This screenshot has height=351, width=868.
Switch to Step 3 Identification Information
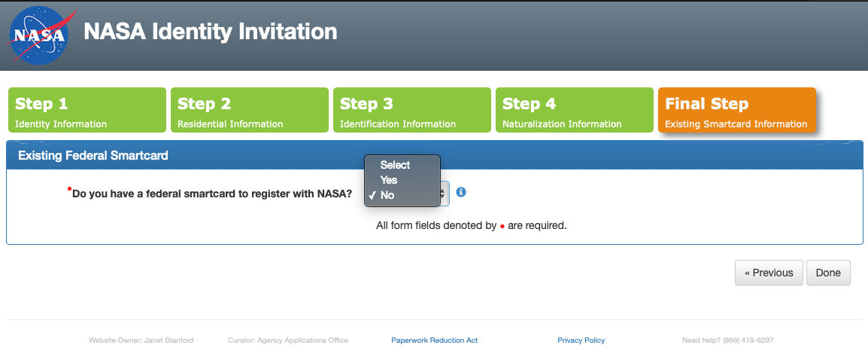411,110
